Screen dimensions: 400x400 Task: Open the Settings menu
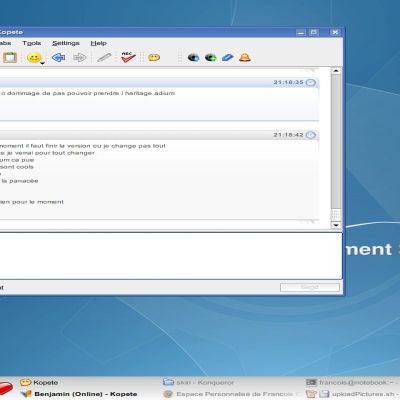coord(66,43)
